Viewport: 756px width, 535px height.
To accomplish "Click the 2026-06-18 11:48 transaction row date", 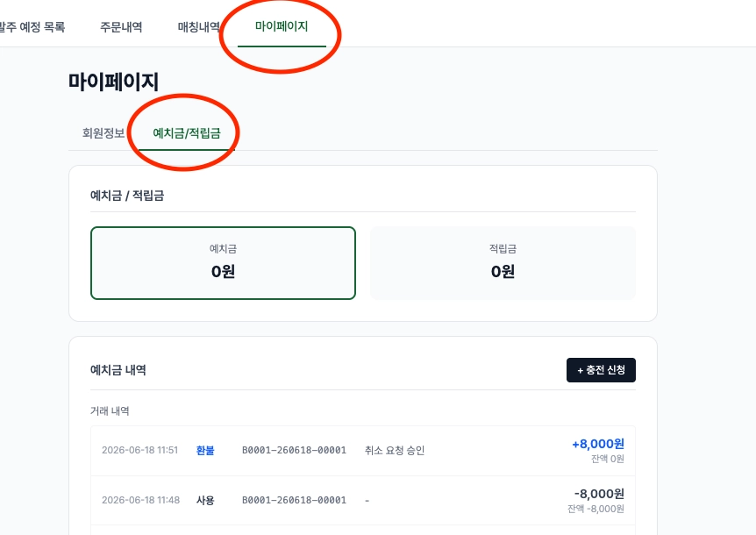I will click(x=141, y=500).
